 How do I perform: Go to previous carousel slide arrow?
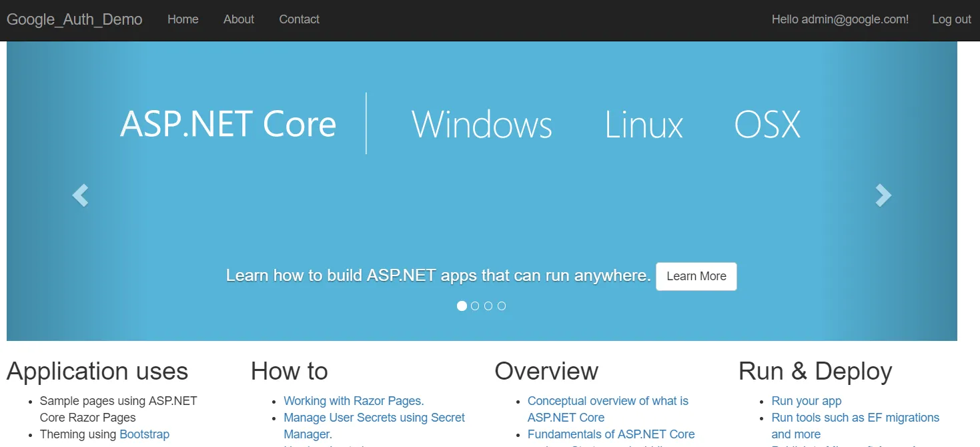80,195
